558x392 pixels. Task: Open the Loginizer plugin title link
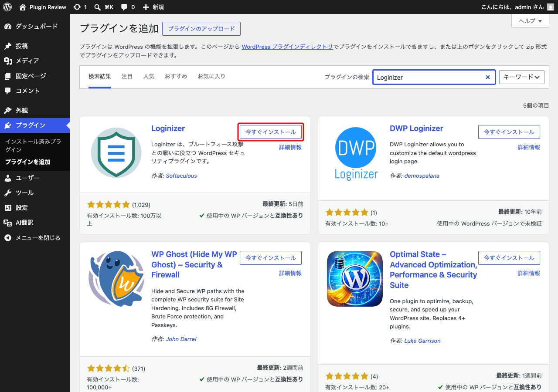(x=168, y=128)
